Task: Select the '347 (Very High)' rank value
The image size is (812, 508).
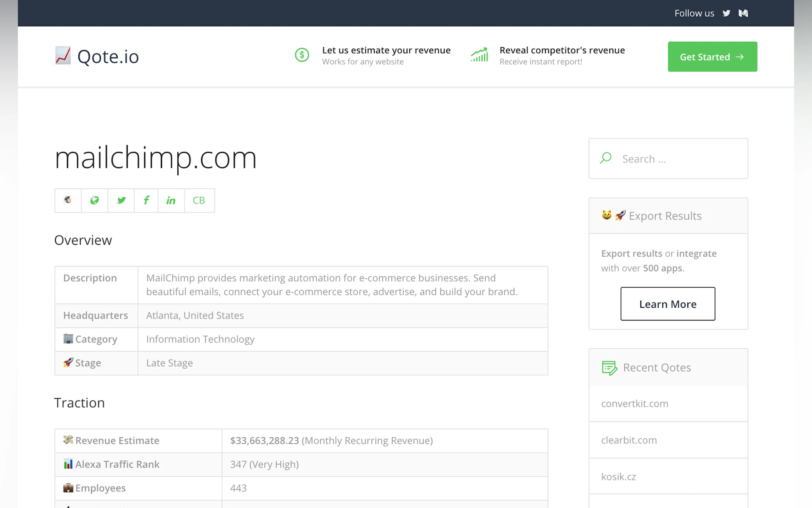Action: (x=264, y=464)
